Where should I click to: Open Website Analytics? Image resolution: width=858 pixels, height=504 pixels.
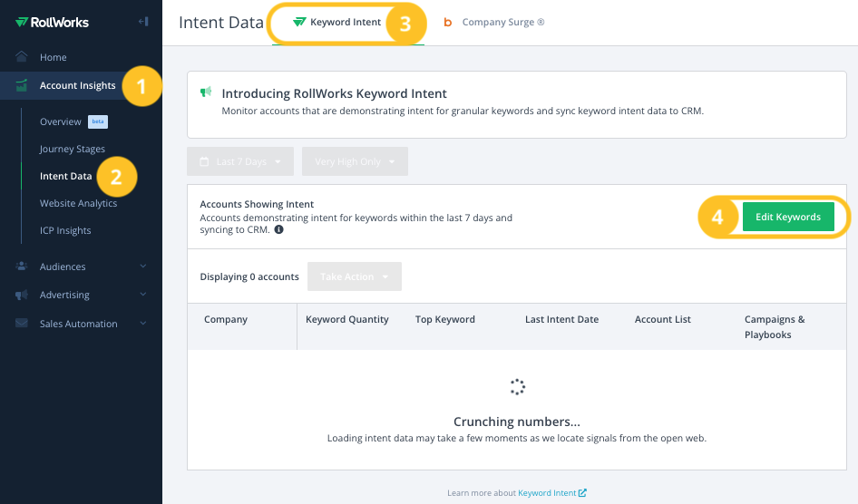pyautogui.click(x=78, y=203)
